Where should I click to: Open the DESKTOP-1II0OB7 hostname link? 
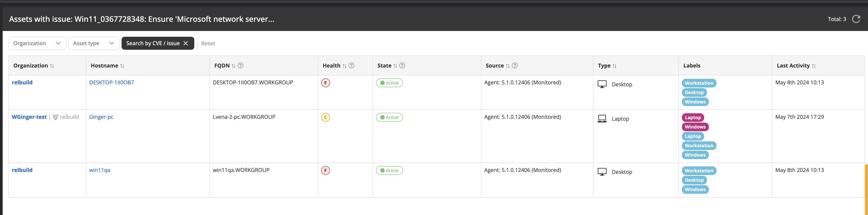111,82
